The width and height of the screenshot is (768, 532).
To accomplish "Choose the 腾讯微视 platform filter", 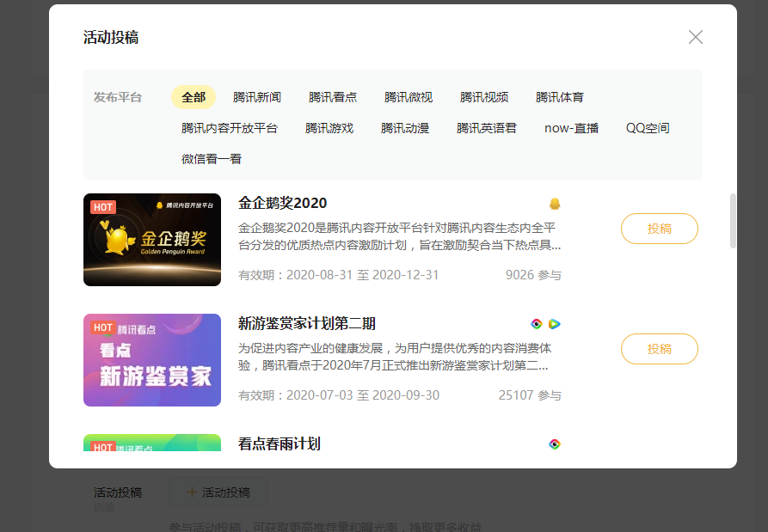I will pyautogui.click(x=409, y=97).
